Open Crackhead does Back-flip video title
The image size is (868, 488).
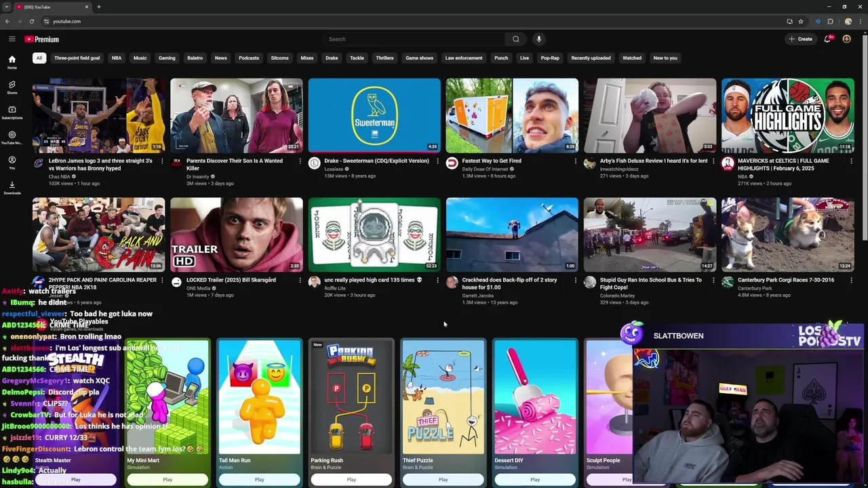pos(509,283)
